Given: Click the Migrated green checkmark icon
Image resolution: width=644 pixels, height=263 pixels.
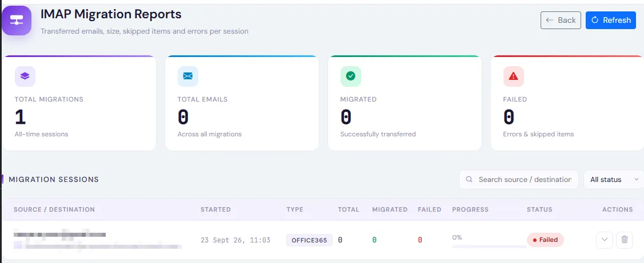Looking at the screenshot, I should pyautogui.click(x=350, y=76).
